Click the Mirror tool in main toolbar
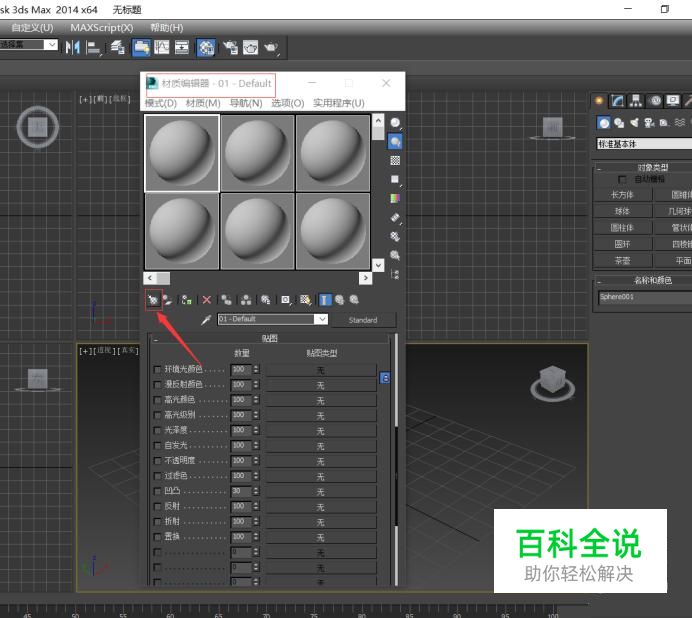This screenshot has width=692, height=618. pos(73,47)
